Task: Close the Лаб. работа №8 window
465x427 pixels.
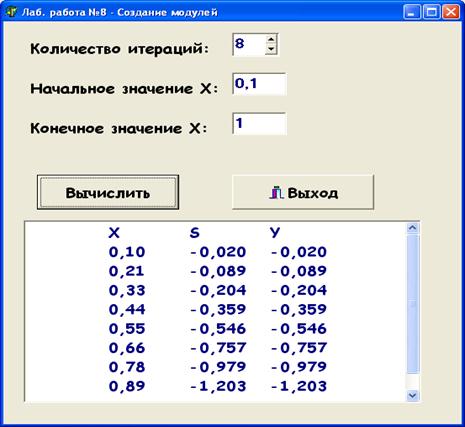Action: (x=451, y=12)
